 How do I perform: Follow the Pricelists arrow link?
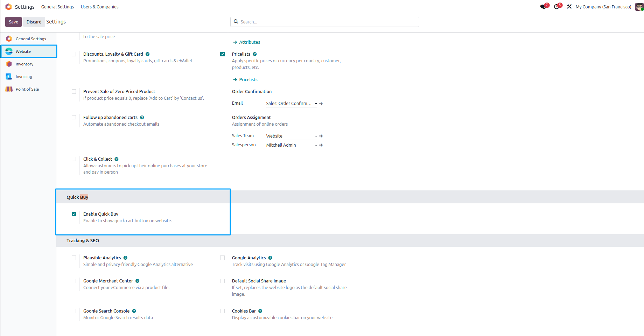coord(245,80)
